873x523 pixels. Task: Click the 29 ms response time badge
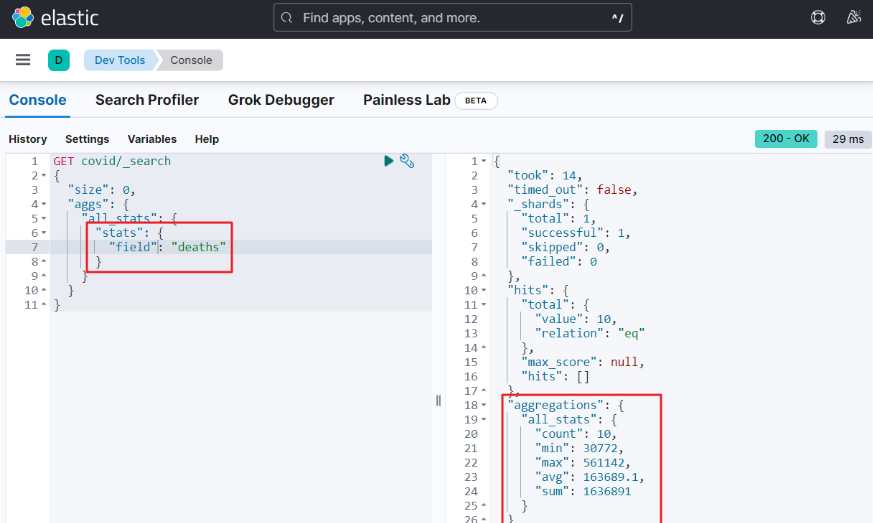coord(848,139)
